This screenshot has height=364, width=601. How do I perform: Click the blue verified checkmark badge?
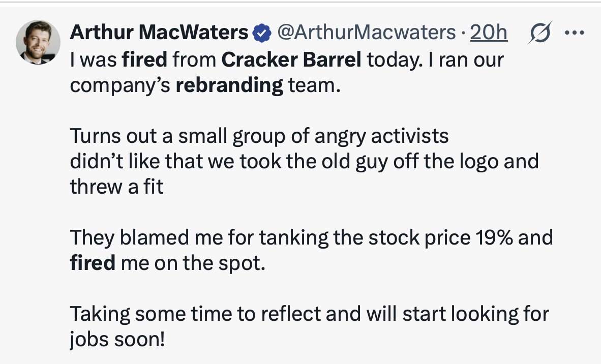[261, 34]
